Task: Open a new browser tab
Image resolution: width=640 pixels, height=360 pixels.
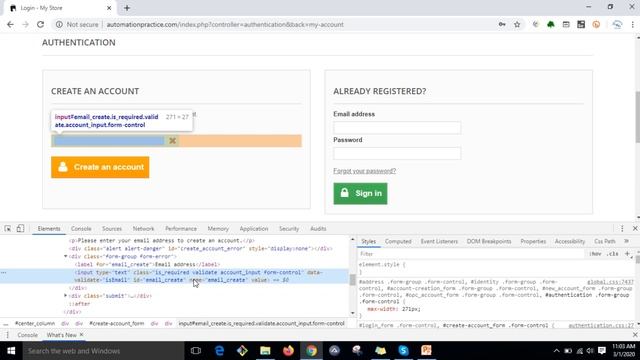Action: (x=127, y=8)
